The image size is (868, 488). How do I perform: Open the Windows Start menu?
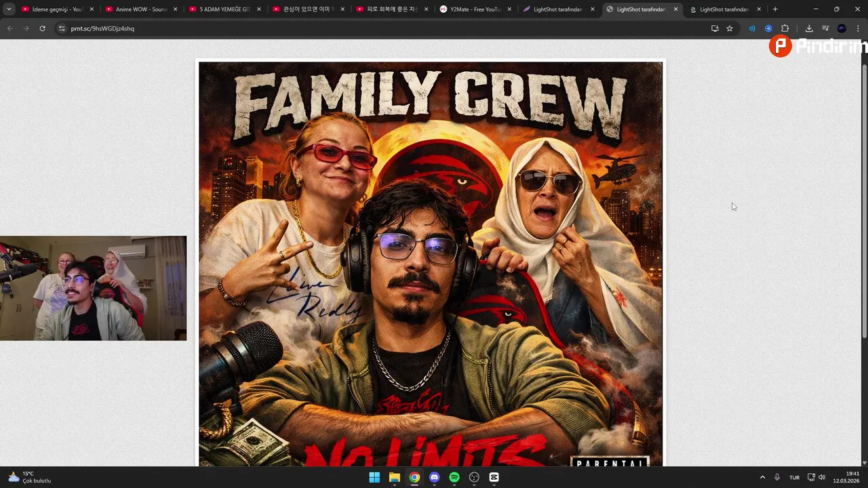pyautogui.click(x=374, y=477)
